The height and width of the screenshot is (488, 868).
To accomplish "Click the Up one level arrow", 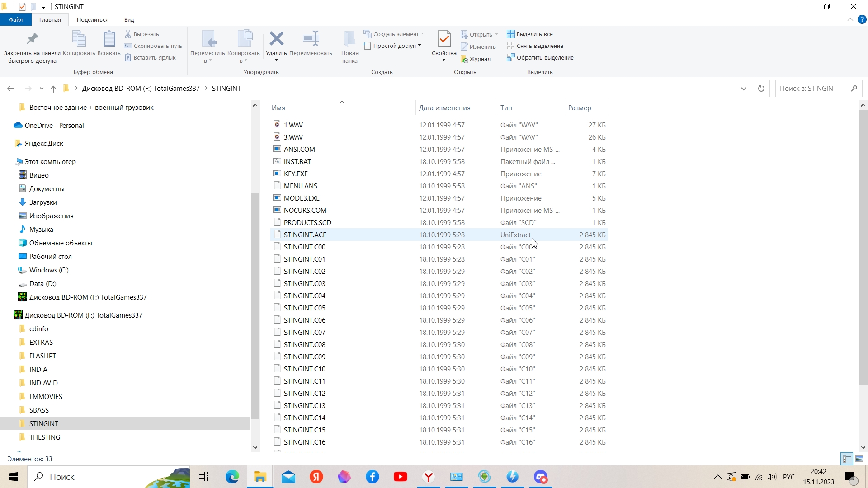I will point(53,89).
